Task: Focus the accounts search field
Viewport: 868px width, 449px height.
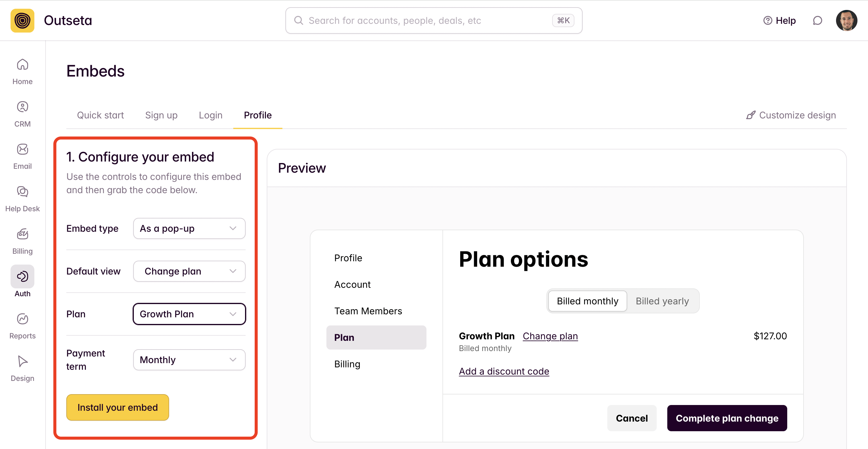Action: [x=428, y=20]
